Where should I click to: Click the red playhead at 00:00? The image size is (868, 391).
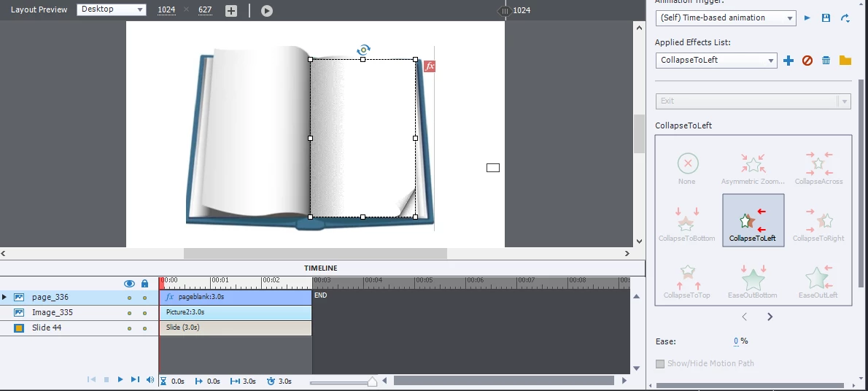(x=162, y=282)
